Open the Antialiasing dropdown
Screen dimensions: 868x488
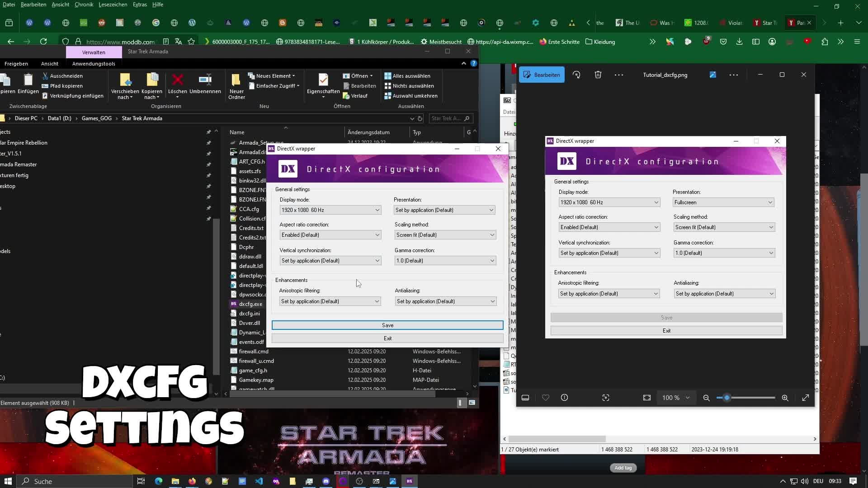pos(445,301)
